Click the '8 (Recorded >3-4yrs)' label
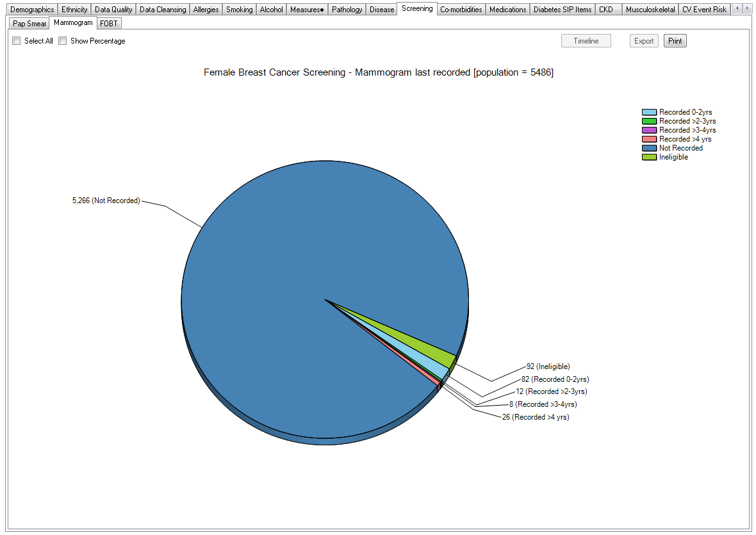 tap(543, 404)
